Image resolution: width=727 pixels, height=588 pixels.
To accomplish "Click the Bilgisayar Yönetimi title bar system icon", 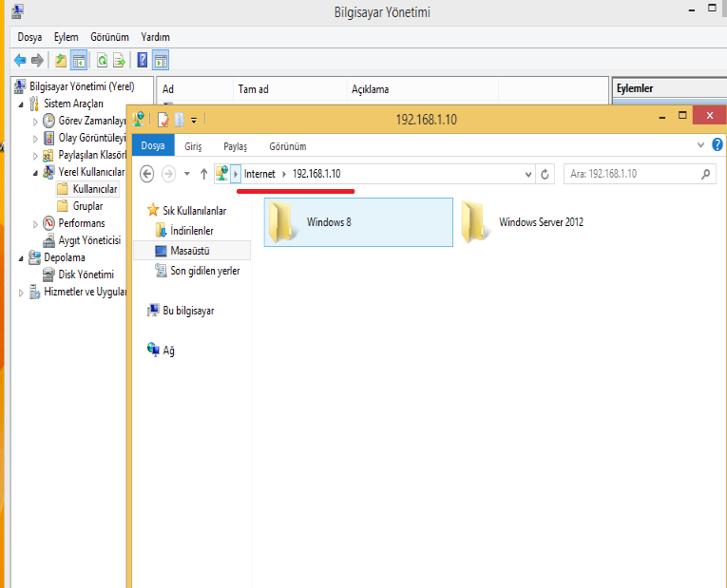I will (17, 11).
